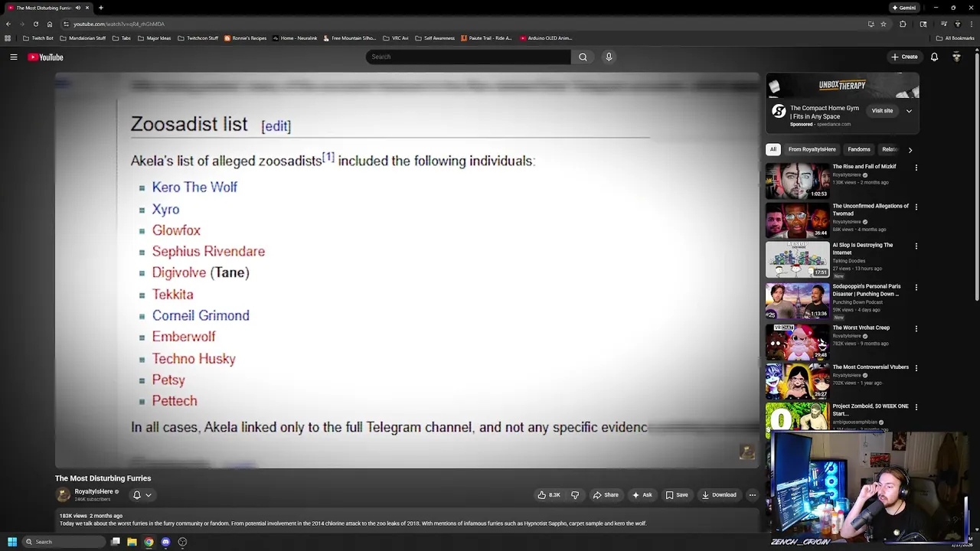Open OBS icon on taskbar
This screenshot has width=980, height=551.
pyautogui.click(x=182, y=542)
